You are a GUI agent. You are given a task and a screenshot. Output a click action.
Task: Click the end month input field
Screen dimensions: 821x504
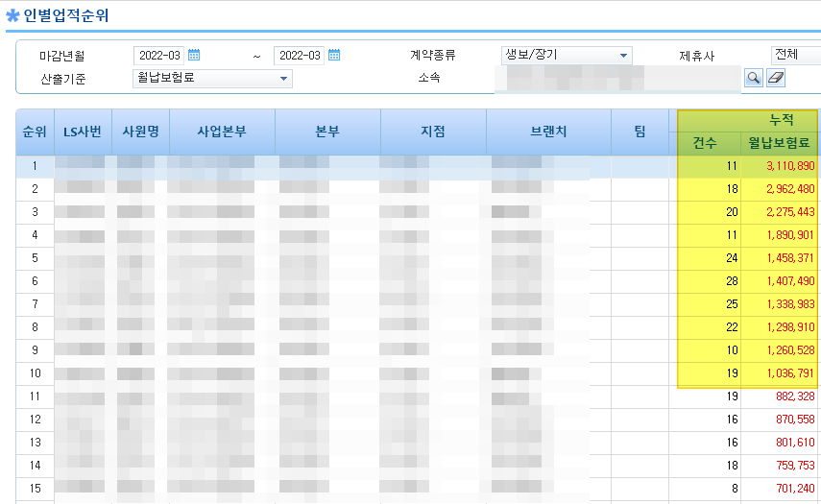(x=299, y=56)
